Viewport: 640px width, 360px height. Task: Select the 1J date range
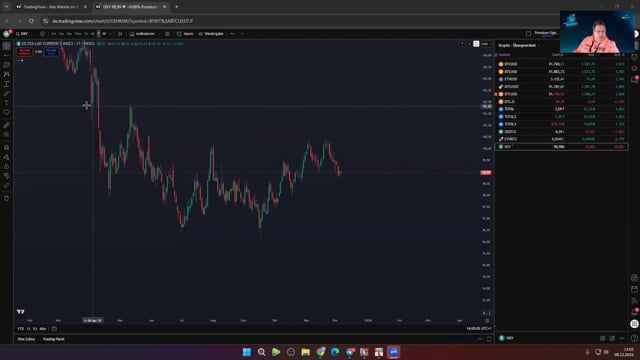coord(29,329)
